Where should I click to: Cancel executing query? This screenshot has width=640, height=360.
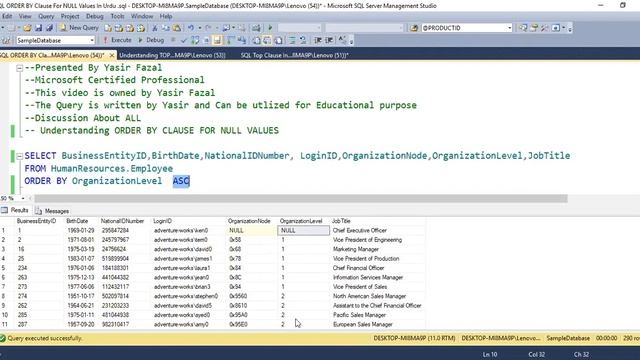[x=173, y=40]
